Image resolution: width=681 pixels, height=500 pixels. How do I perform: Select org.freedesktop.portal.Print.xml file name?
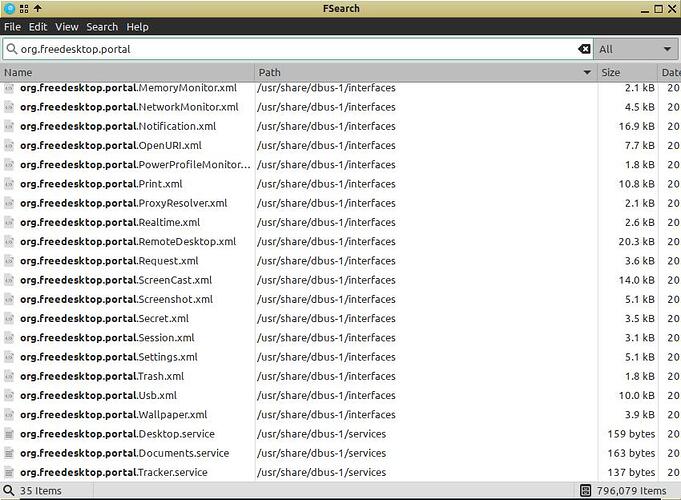tap(101, 184)
